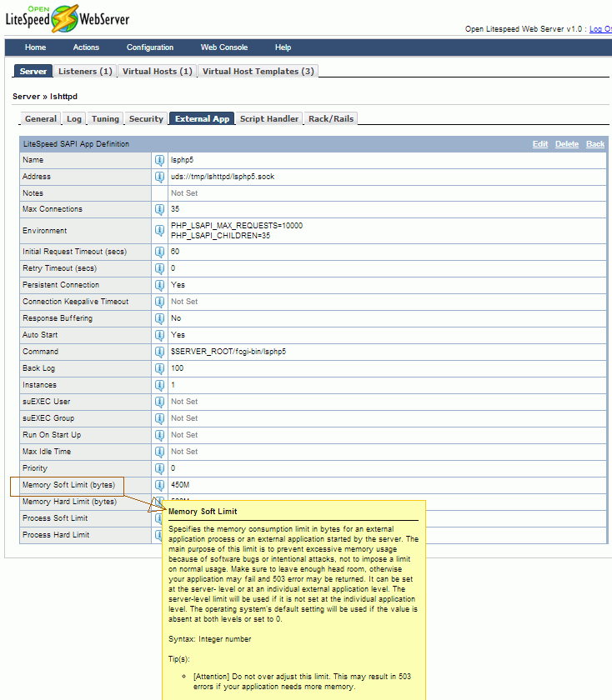Click the Max Connections value 35
Screen dimensions: 612x700
click(x=175, y=209)
